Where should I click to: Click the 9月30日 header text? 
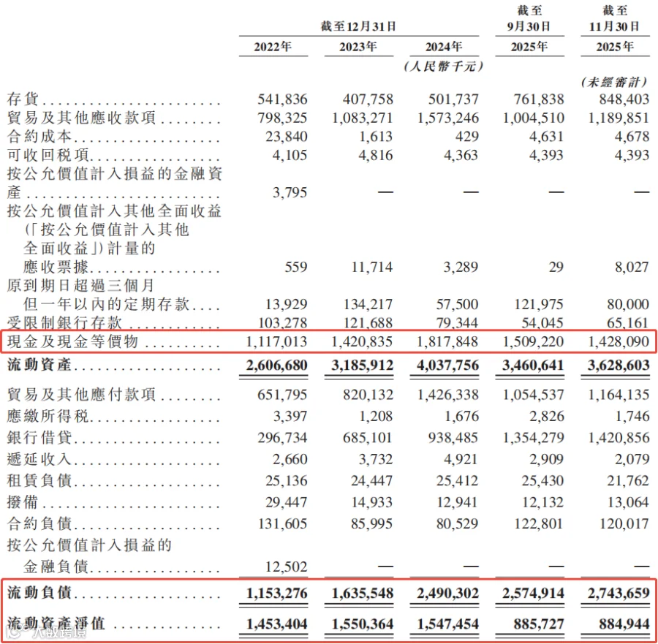pos(529,26)
